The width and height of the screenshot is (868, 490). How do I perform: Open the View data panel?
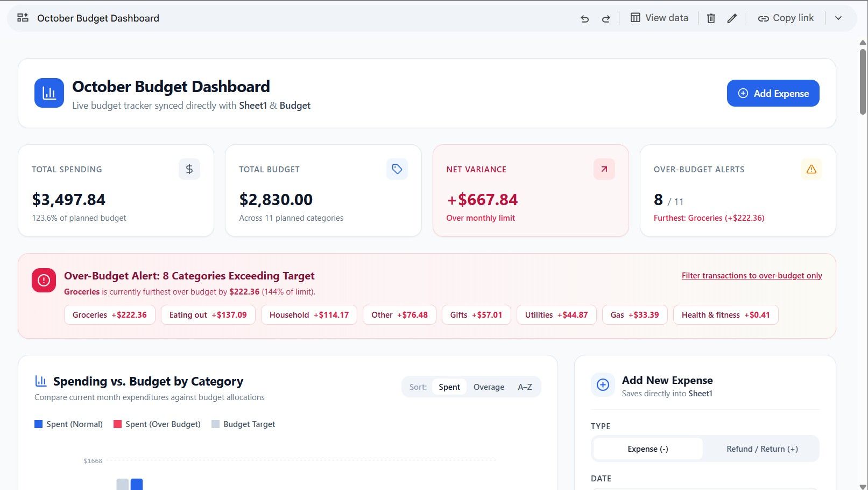(x=659, y=18)
